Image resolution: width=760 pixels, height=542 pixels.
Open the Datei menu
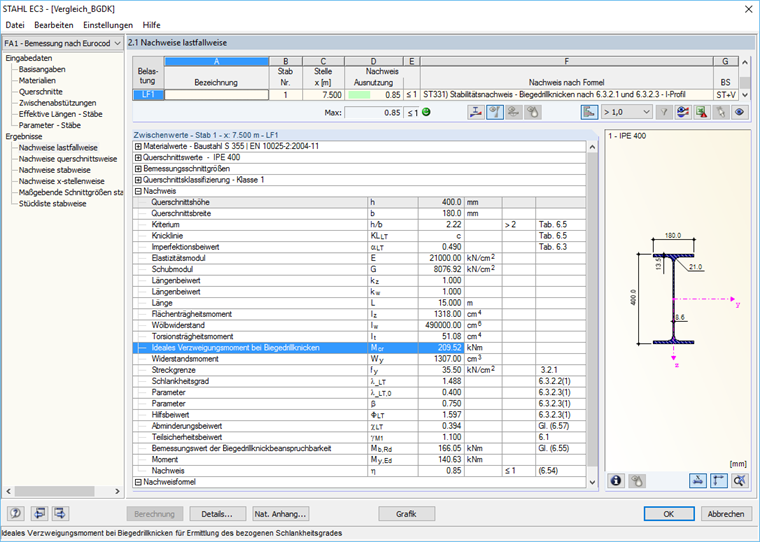pyautogui.click(x=15, y=25)
